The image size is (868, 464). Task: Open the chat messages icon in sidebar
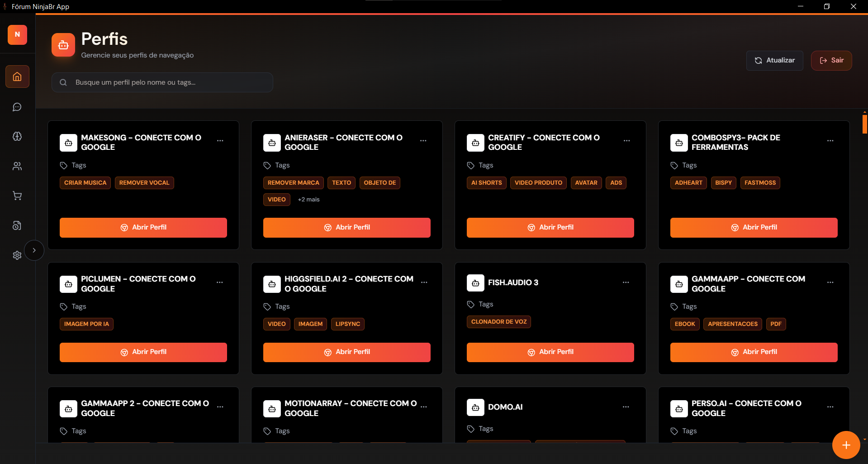click(17, 107)
